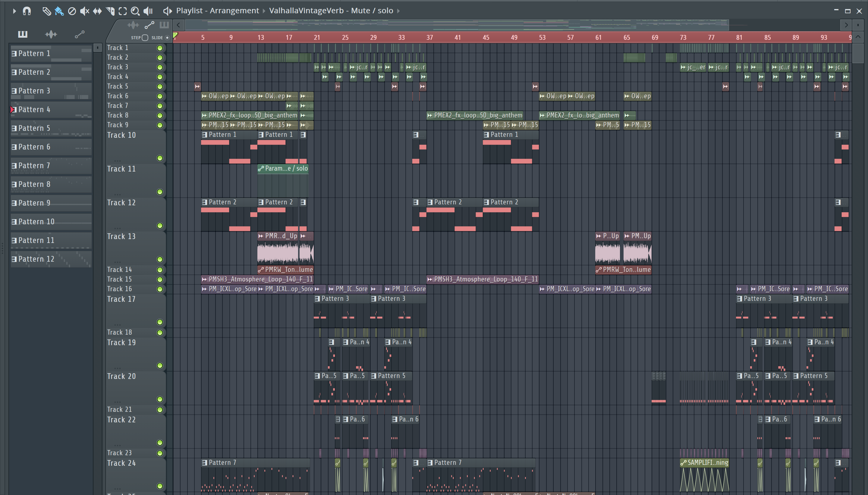Open arrow after Playlist - Arrangement
The image size is (868, 495).
click(x=264, y=11)
